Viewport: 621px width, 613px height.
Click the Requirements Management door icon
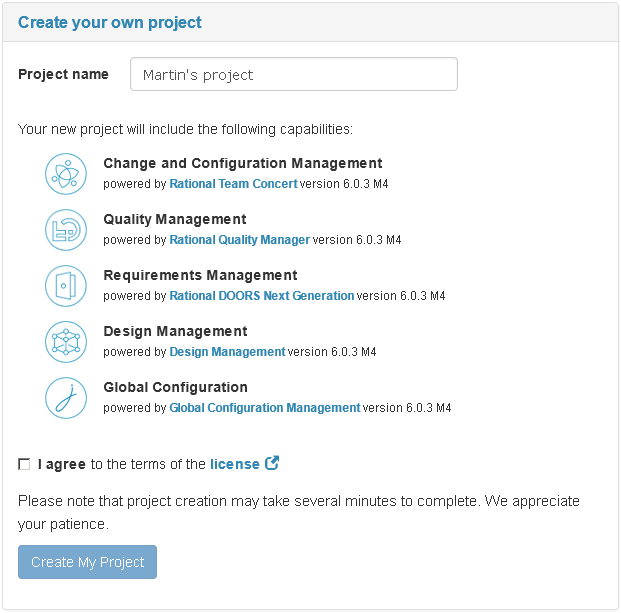coord(66,286)
